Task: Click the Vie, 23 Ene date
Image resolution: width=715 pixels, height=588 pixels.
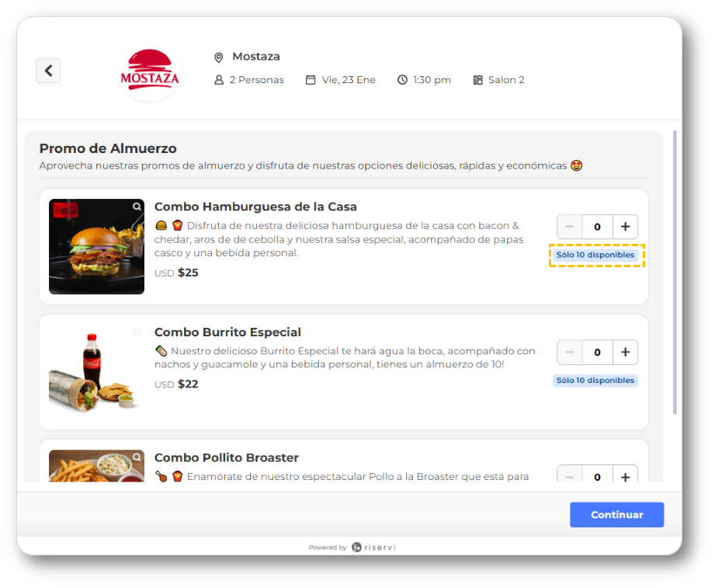Action: point(349,80)
